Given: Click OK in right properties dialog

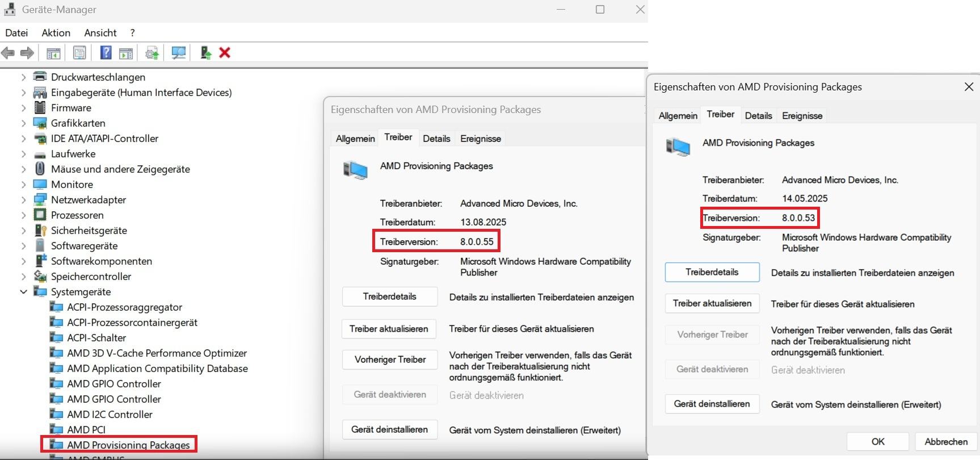Looking at the screenshot, I should pyautogui.click(x=878, y=441).
